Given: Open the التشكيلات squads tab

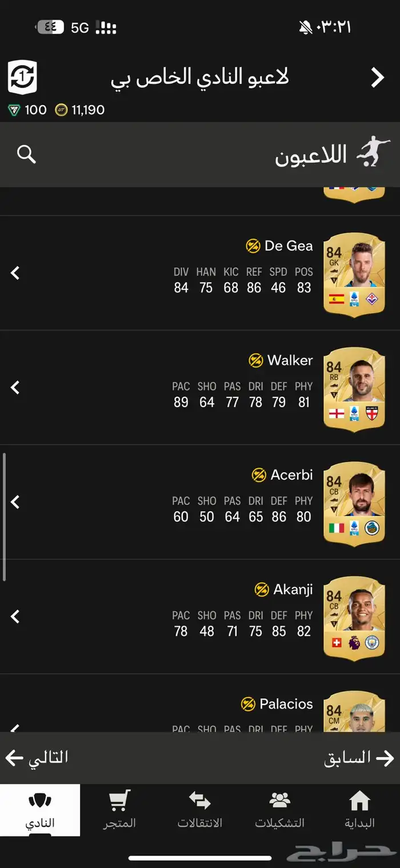Looking at the screenshot, I should point(280,810).
